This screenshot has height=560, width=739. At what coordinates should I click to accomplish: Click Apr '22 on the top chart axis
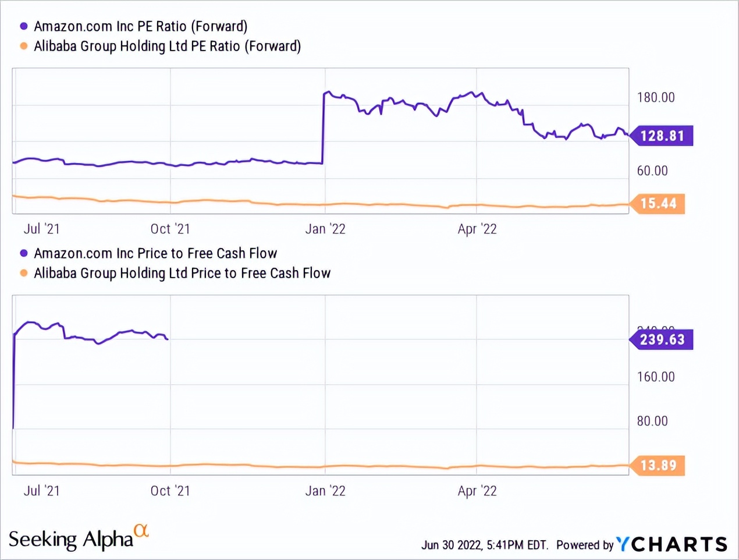477,229
